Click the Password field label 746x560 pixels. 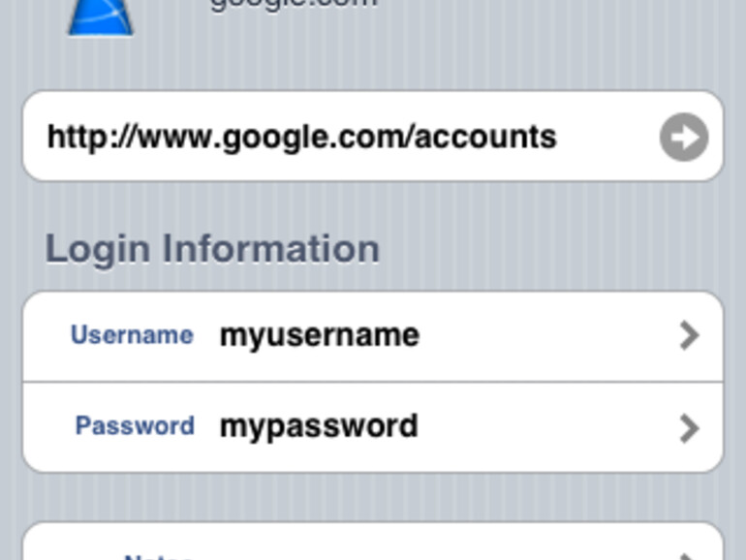135,426
